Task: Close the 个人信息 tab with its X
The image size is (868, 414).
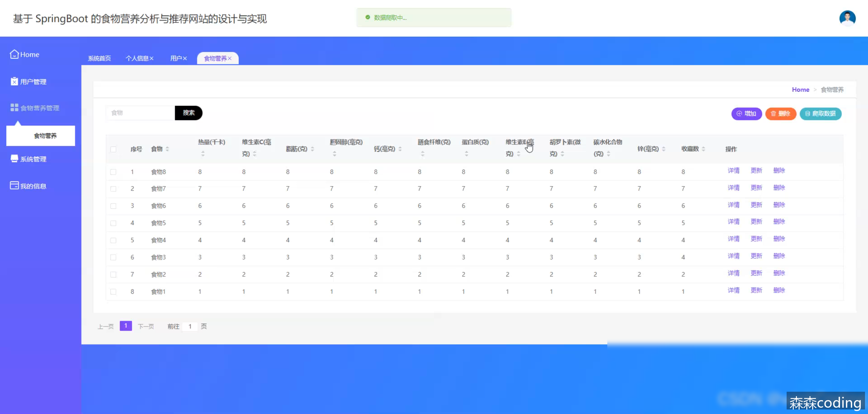Action: (x=152, y=59)
